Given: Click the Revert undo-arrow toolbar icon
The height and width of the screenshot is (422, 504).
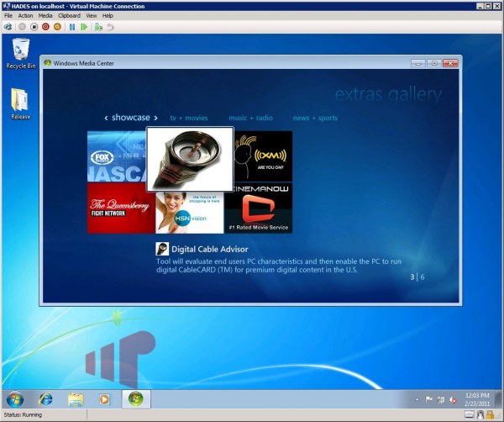Looking at the screenshot, I should tap(110, 27).
